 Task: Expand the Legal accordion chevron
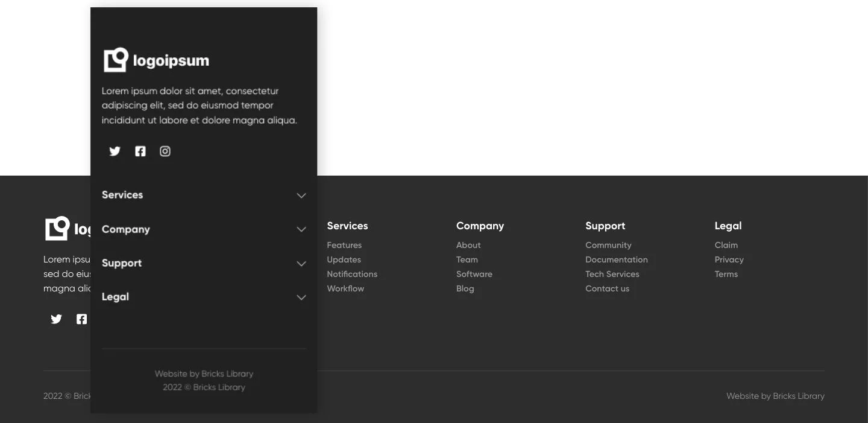301,297
